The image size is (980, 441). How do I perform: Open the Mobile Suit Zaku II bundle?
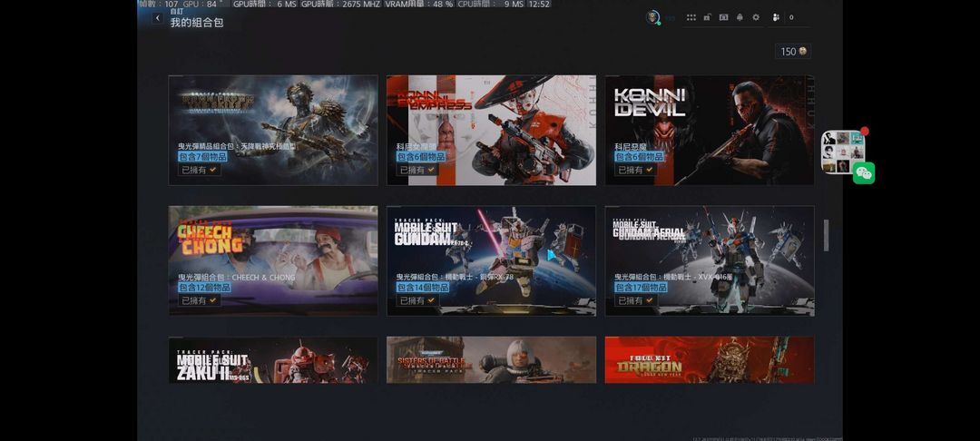273,360
